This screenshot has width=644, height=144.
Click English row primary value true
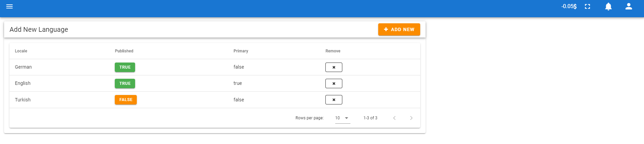pos(238,83)
